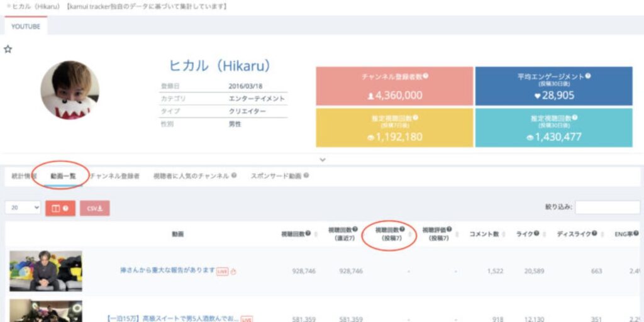
Task: Star the Hikaru channel as favorite
Action: coord(8,49)
